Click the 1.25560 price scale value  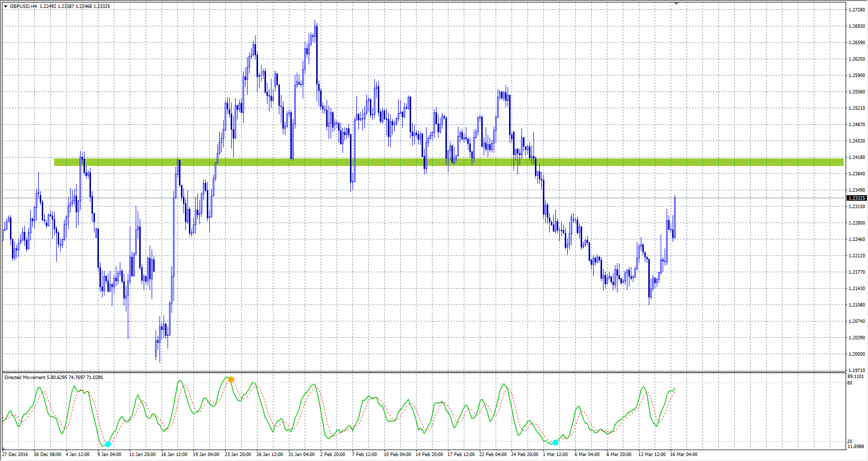pos(857,92)
